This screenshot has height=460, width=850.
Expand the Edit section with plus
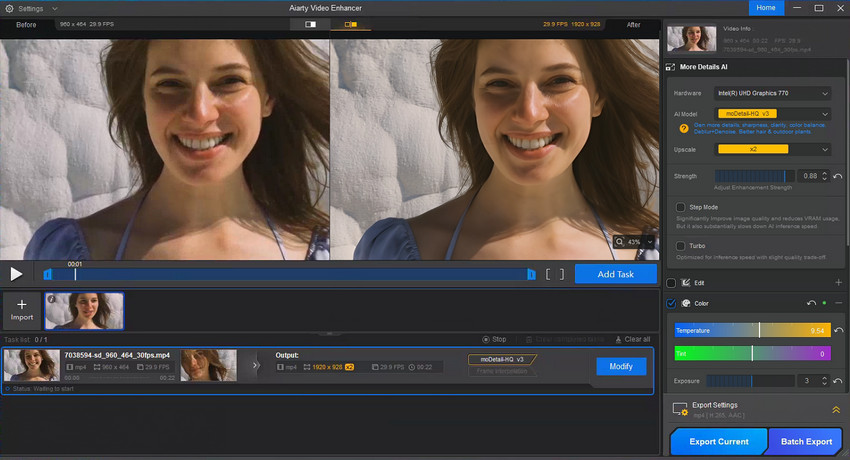coord(839,282)
